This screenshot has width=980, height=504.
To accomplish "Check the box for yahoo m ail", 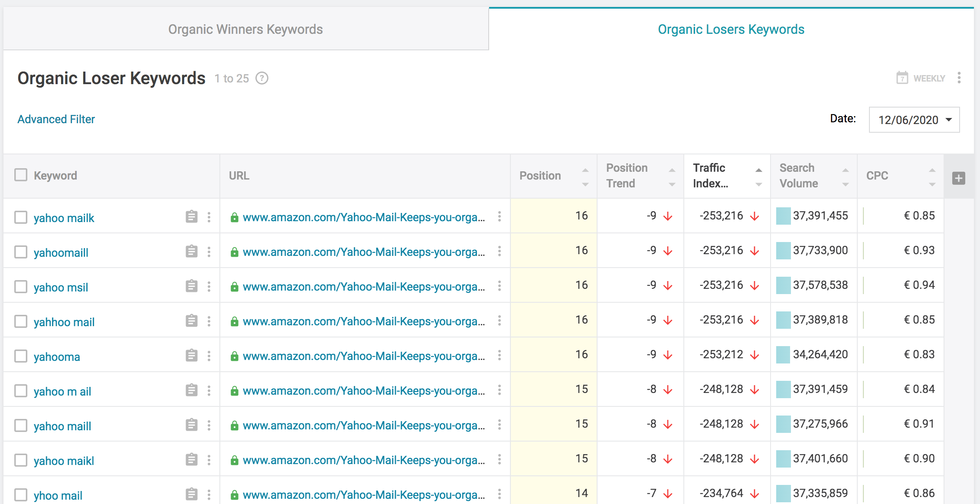I will [x=21, y=391].
